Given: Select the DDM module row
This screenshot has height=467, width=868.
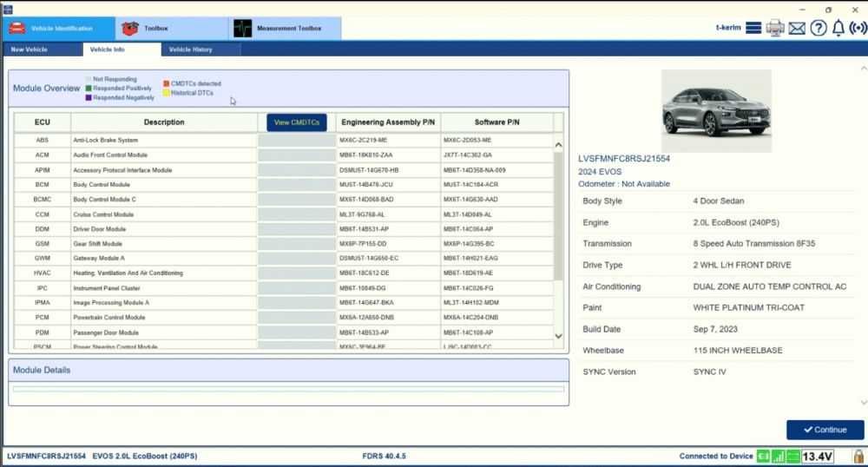Looking at the screenshot, I should tap(284, 228).
